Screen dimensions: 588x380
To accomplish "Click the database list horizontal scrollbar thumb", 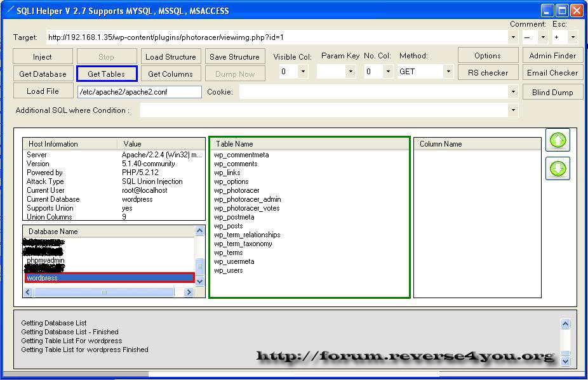I will [104, 292].
